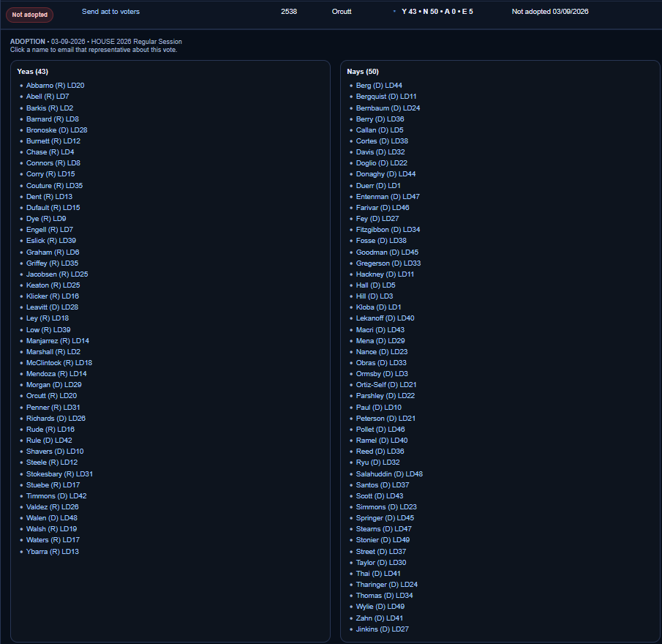
Task: Email Davis (D) LD32
Action: [380, 152]
